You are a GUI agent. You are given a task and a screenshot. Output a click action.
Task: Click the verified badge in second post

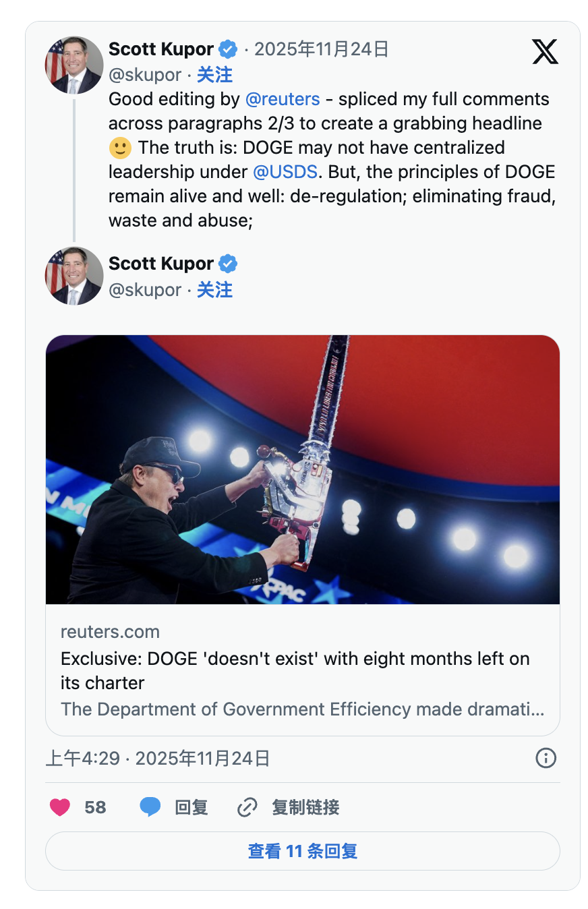click(229, 264)
